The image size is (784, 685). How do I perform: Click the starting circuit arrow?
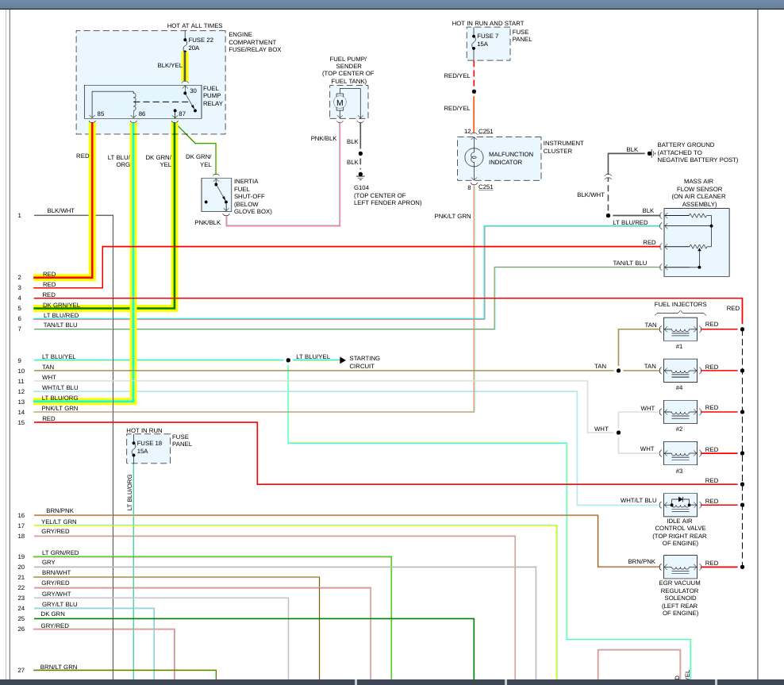pos(343,360)
